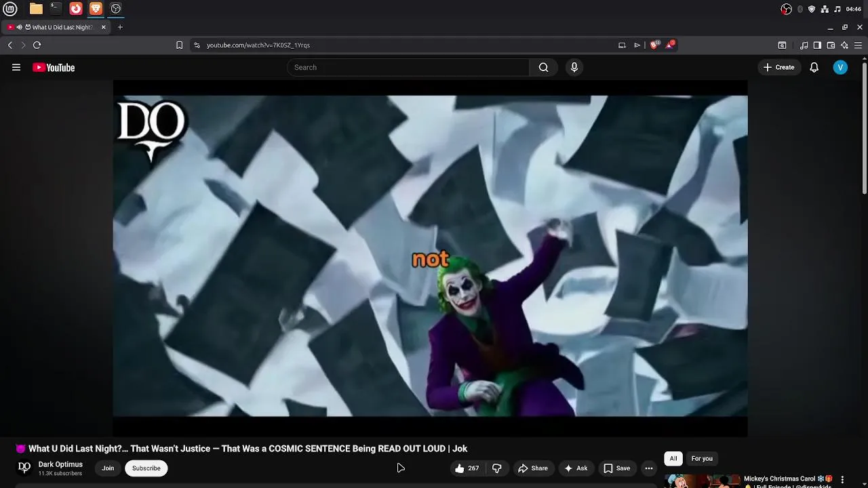Open the Firefox launcher in the panel
The width and height of the screenshot is (868, 488).
[76, 9]
